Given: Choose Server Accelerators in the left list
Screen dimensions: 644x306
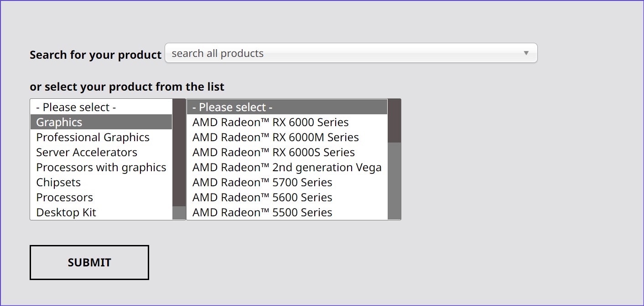Looking at the screenshot, I should 87,152.
